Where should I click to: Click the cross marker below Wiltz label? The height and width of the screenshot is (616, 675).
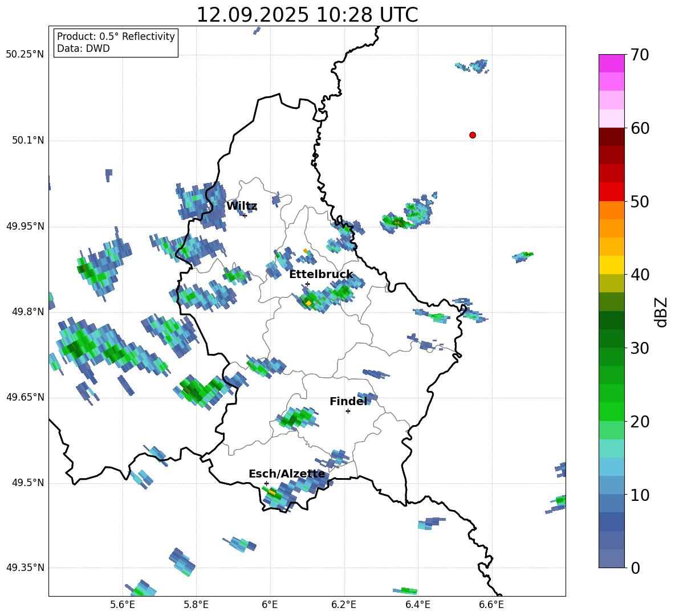click(x=245, y=215)
